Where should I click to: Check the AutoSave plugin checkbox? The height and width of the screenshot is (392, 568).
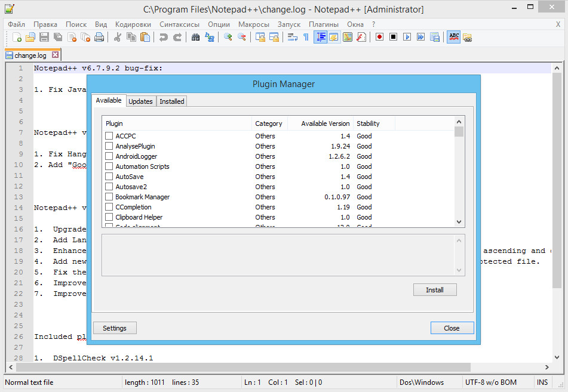109,176
